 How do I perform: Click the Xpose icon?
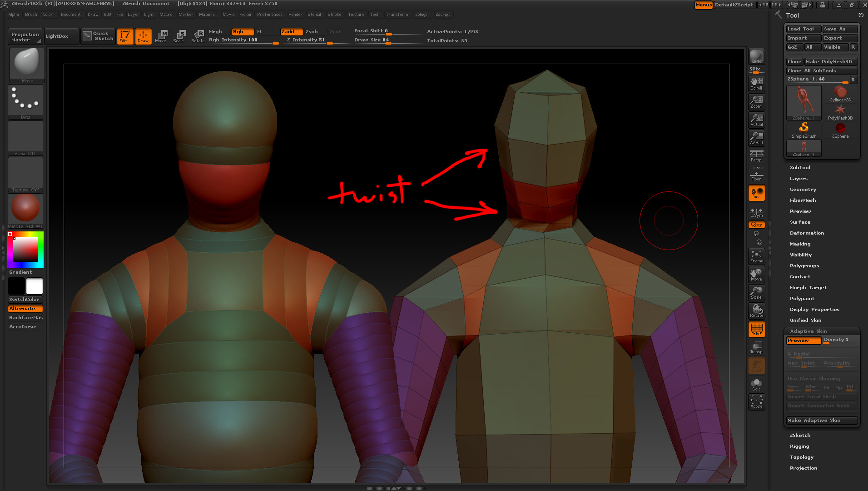756,401
